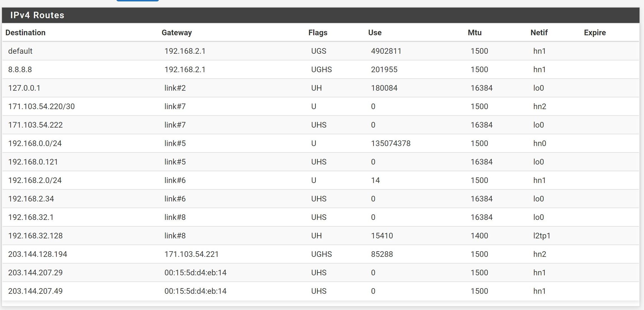Click the l2tp1 interface cell
644x310 pixels.
click(x=541, y=236)
